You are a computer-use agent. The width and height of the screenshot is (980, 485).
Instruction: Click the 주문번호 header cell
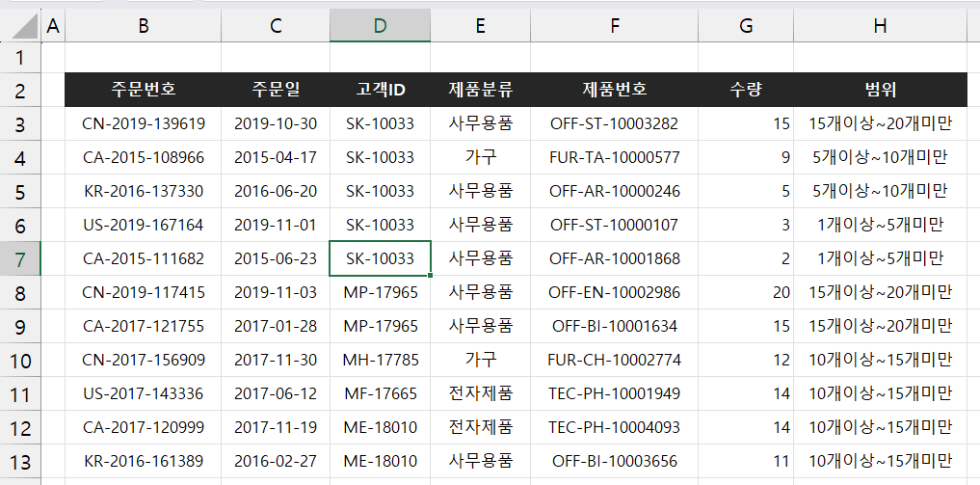click(144, 90)
